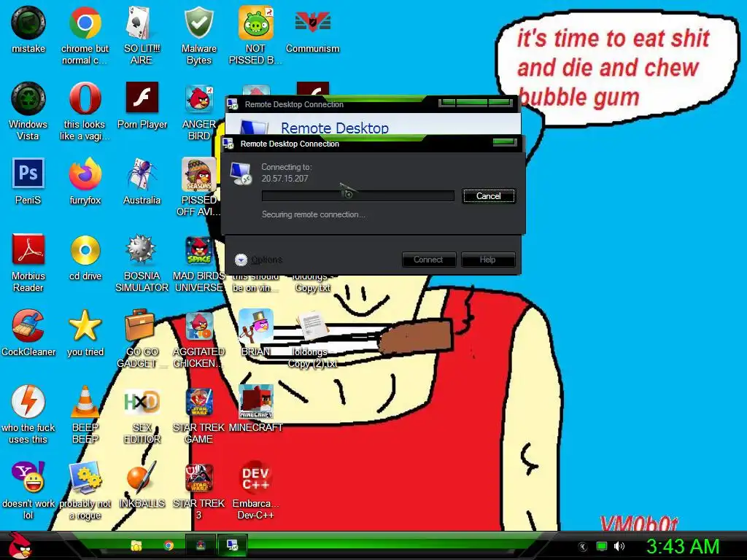Open the 'chrome but normal c...' Chrome icon

coord(85,35)
